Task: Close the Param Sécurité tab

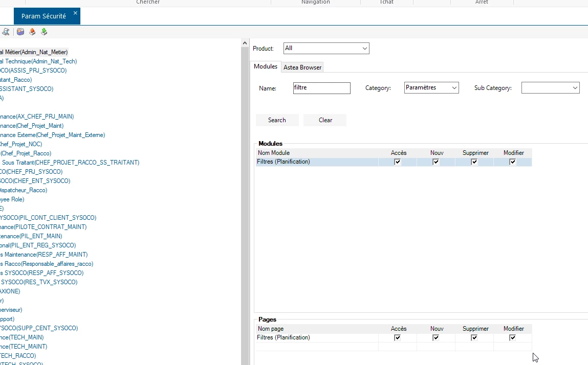Action: point(75,13)
